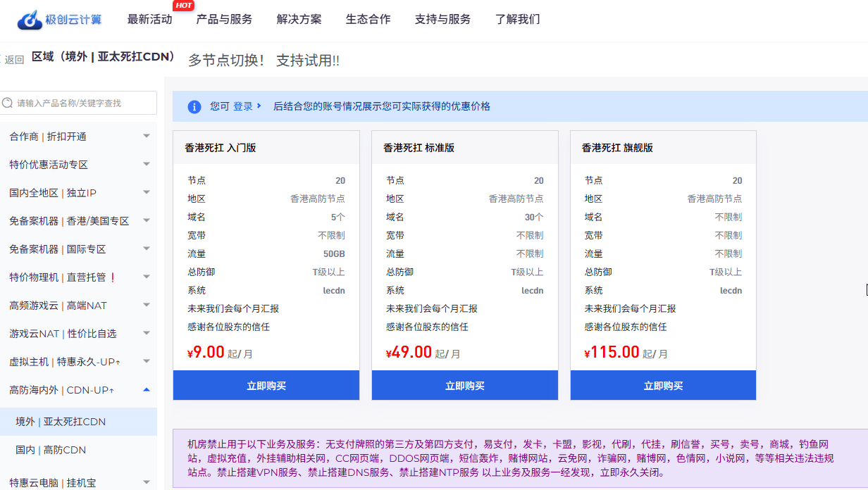Click 立即购买 for the 标准版 plan
The width and height of the screenshot is (868, 490).
point(465,386)
